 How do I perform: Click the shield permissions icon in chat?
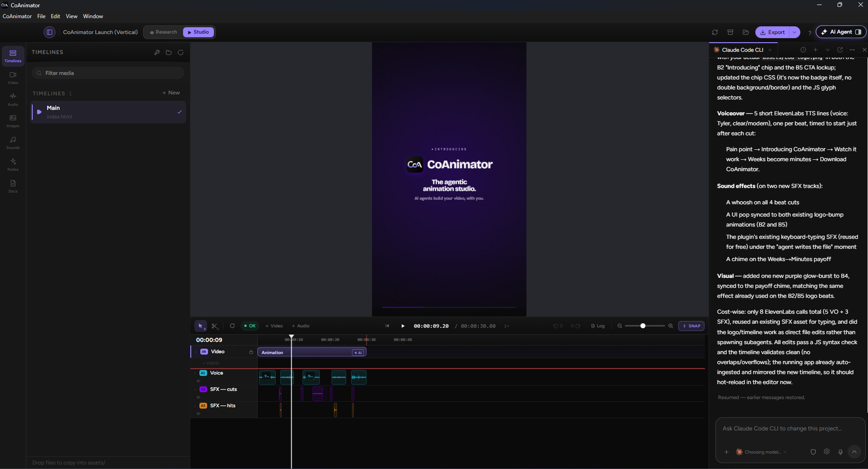click(x=813, y=452)
